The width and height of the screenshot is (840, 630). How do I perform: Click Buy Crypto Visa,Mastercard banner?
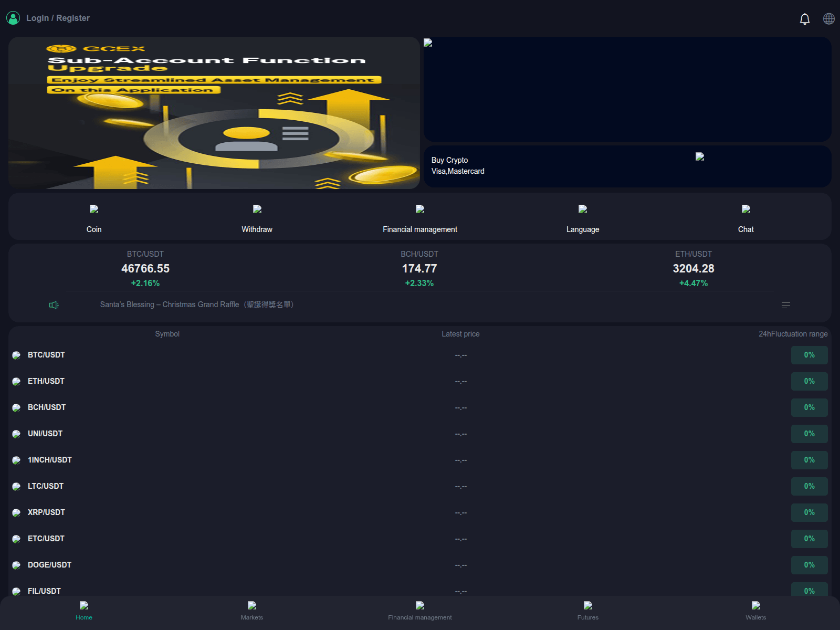point(627,166)
